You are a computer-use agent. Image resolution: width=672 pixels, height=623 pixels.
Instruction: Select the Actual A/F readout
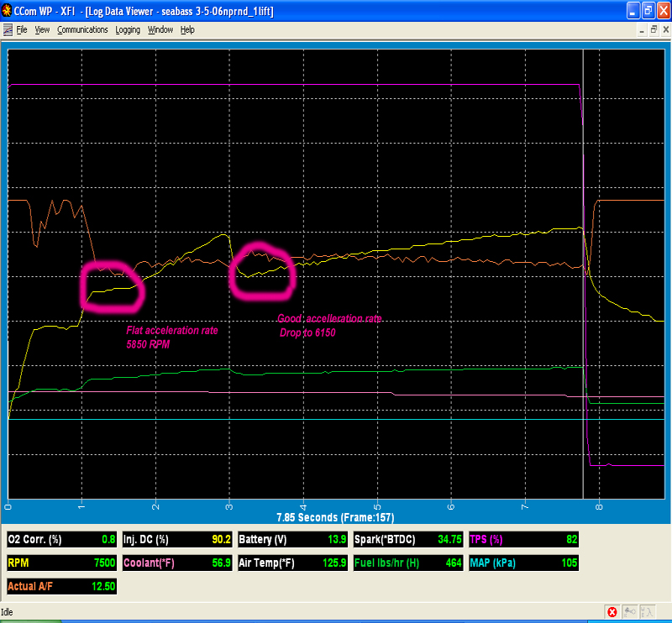(x=61, y=587)
